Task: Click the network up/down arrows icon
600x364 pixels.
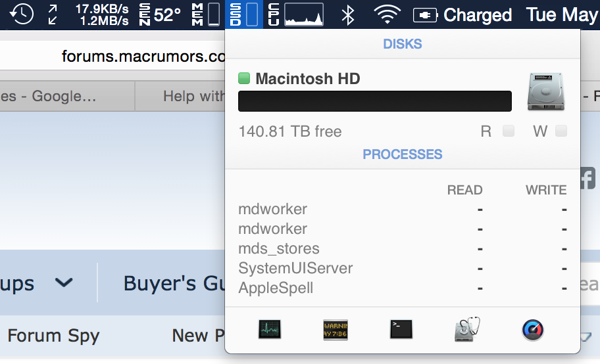Action: (x=53, y=14)
